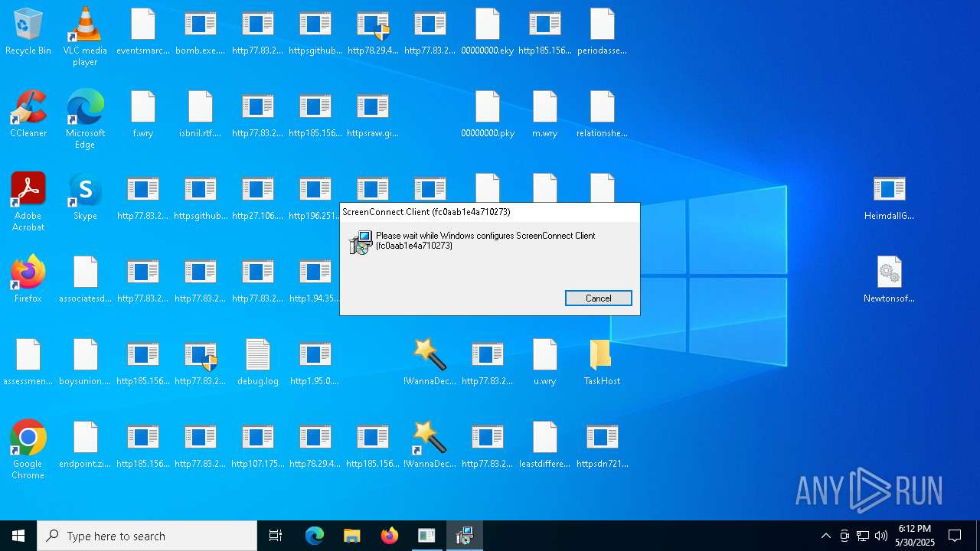Viewport: 980px width, 551px height.
Task: Select the Newtonsof file icon
Action: pos(889,279)
